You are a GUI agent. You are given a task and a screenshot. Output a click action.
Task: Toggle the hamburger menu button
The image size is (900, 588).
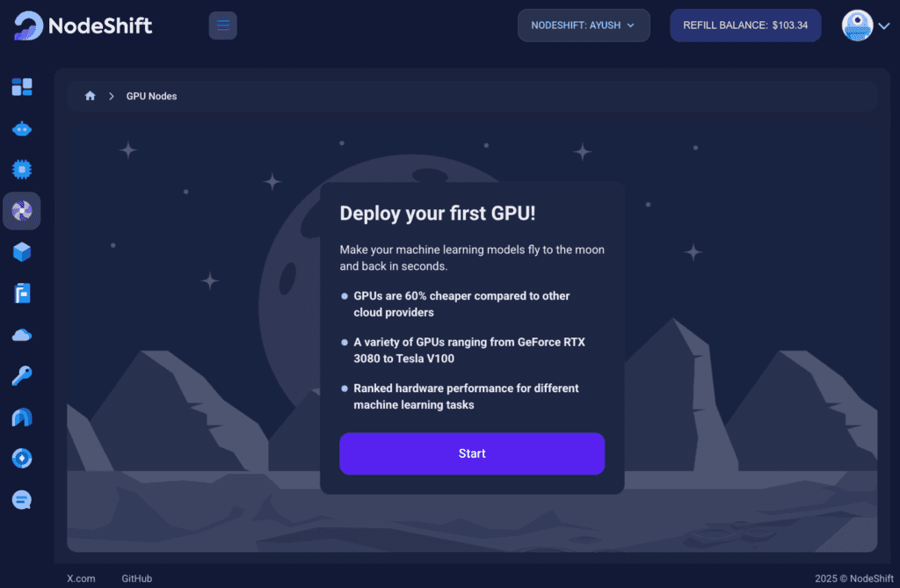[x=222, y=25]
